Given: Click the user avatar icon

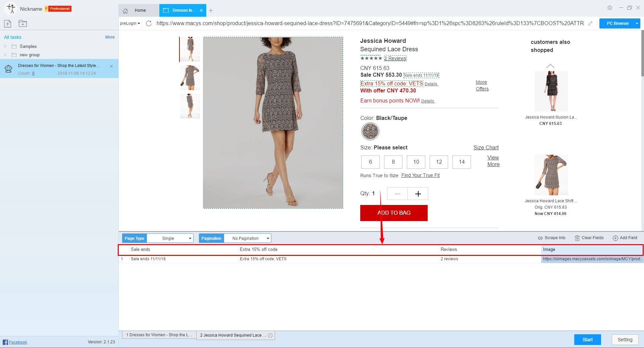Looking at the screenshot, I should (x=11, y=9).
